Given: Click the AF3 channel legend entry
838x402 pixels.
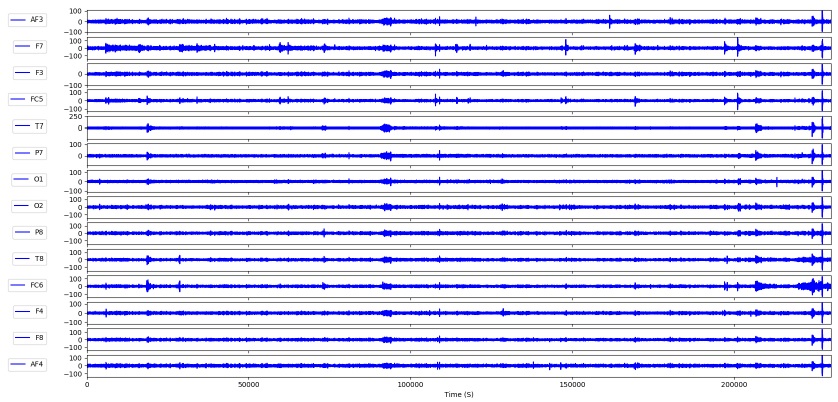Looking at the screenshot, I should (28, 19).
